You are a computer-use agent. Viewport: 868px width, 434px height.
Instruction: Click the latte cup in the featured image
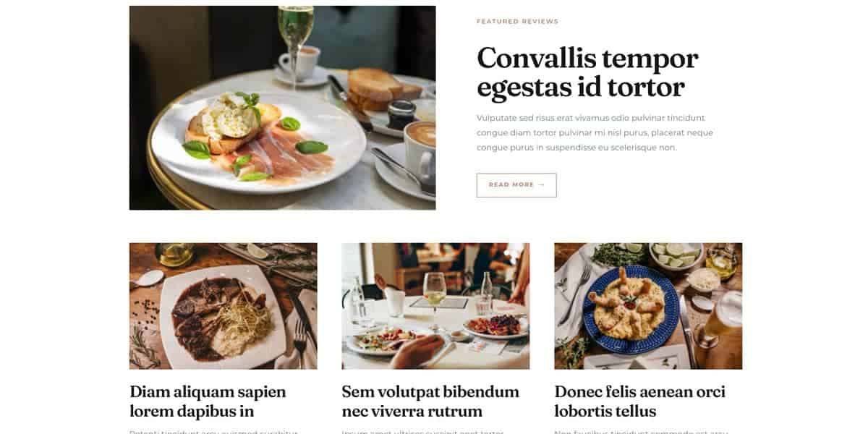pos(420,150)
